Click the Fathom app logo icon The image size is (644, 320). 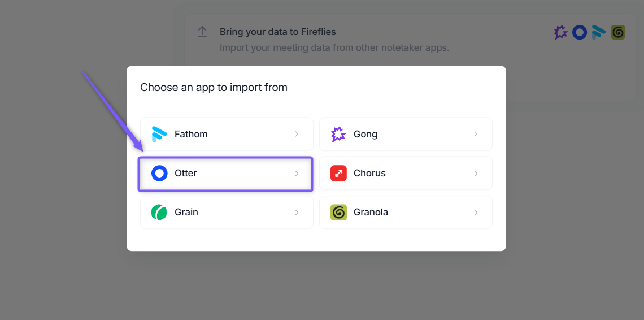(x=159, y=134)
